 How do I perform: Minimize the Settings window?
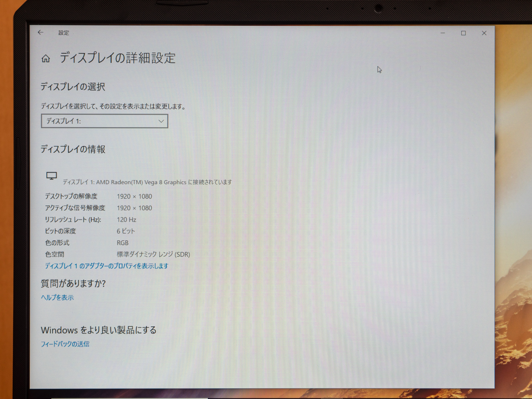click(x=443, y=33)
